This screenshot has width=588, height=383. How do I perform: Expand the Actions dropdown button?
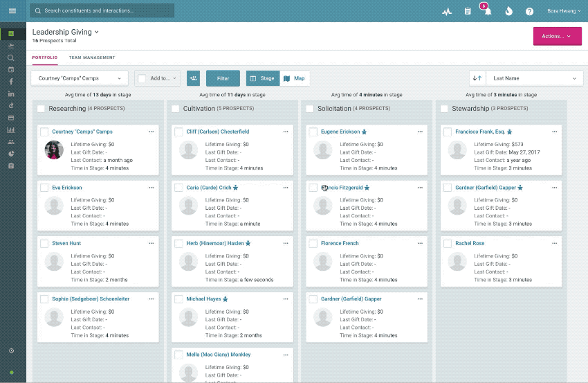[x=557, y=36]
